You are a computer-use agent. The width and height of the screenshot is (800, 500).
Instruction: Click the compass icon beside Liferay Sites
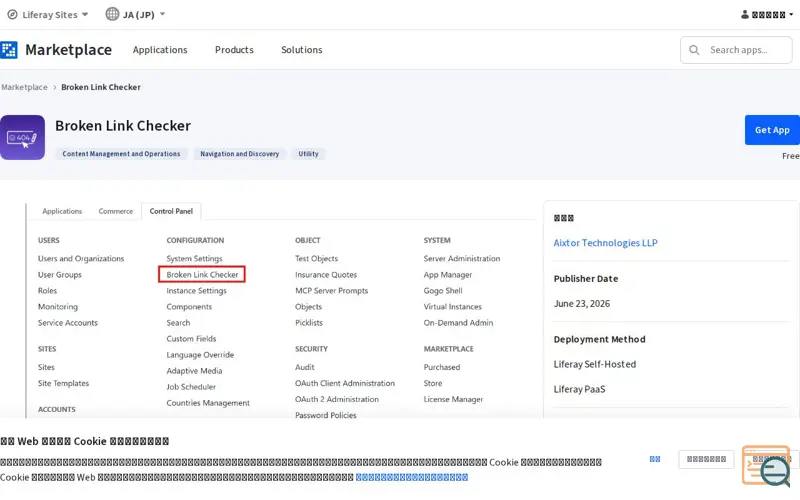(x=12, y=14)
